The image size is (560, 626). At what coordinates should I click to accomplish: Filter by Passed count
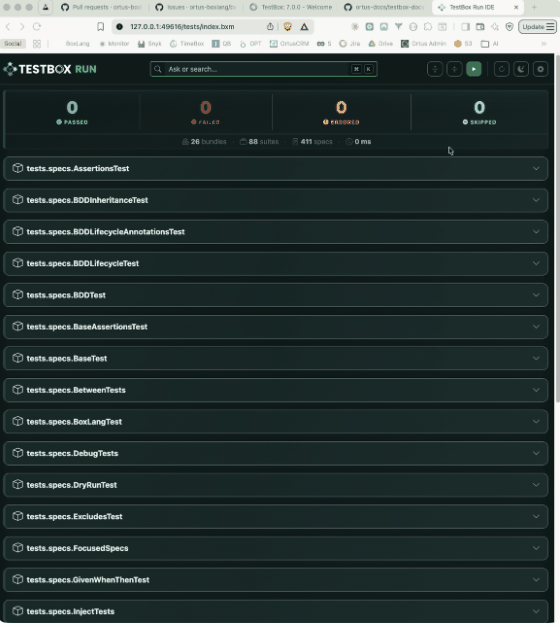point(72,112)
